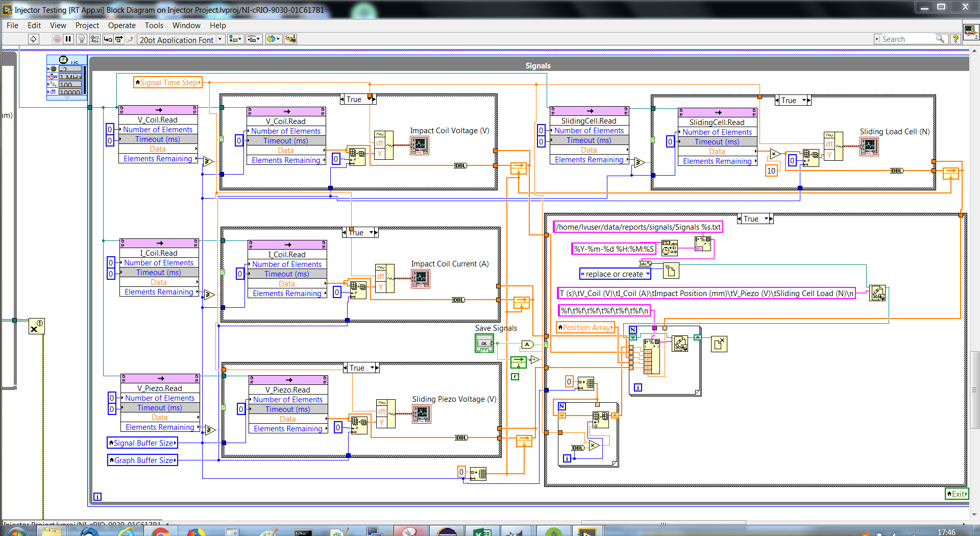
Task: Open the file-save case structure selector dropdown
Action: click(767, 219)
